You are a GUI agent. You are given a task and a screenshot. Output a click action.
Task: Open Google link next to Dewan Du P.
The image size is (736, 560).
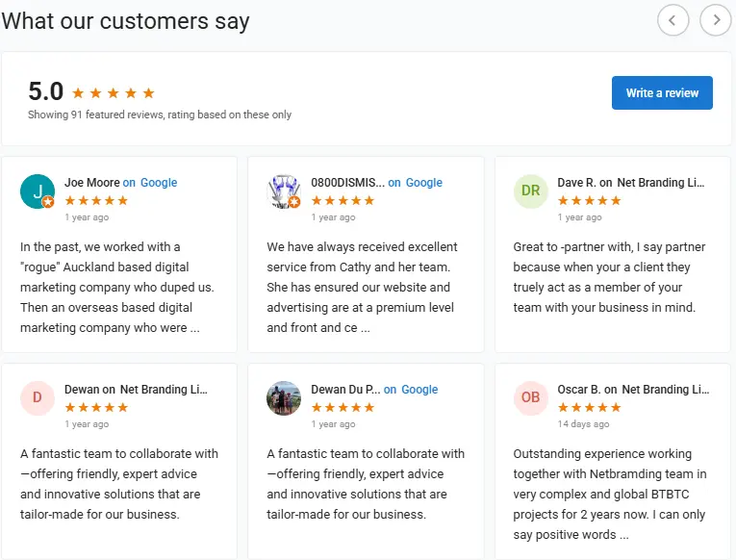(x=419, y=390)
